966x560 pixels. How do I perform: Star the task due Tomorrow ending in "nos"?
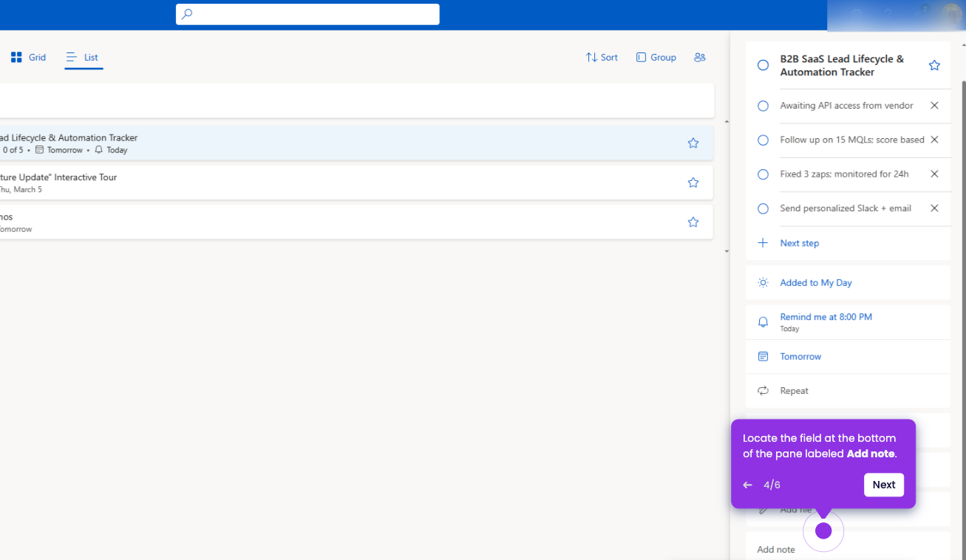pos(693,222)
